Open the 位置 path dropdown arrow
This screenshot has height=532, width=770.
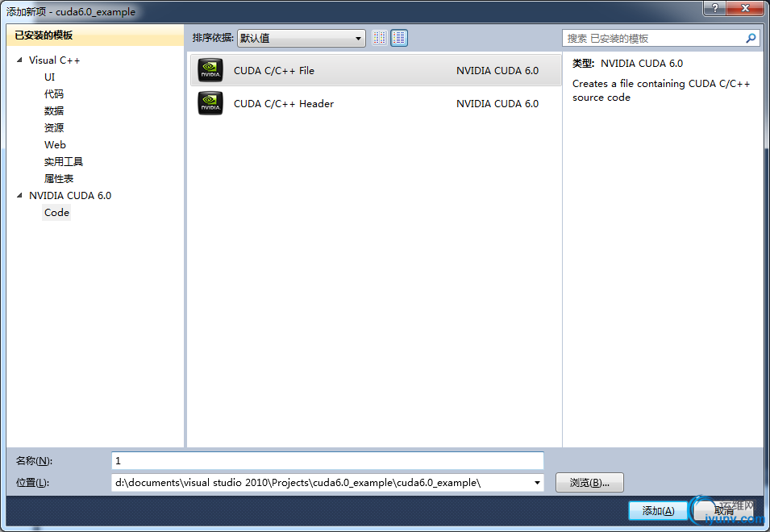coord(537,483)
